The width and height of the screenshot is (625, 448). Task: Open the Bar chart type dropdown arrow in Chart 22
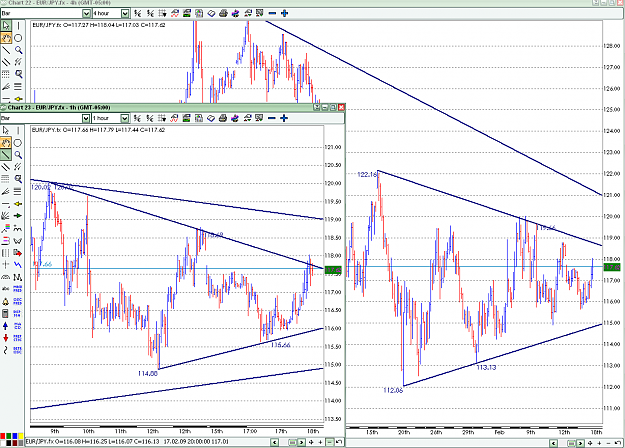click(86, 14)
